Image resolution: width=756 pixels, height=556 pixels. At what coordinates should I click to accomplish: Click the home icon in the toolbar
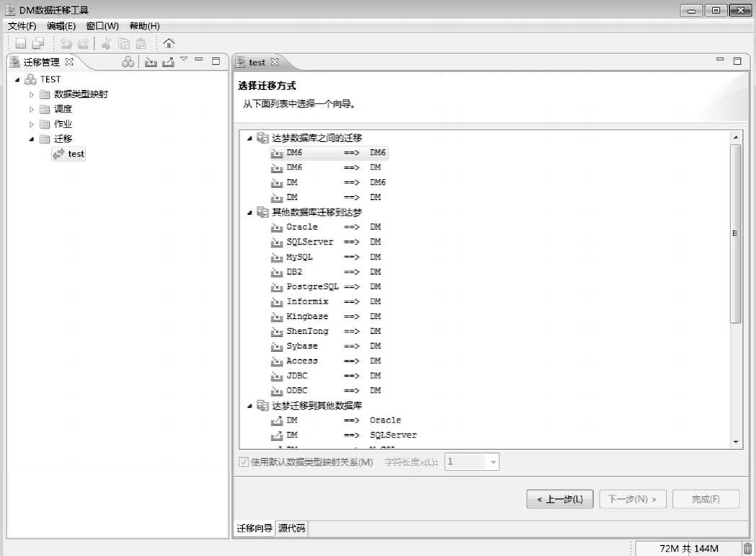pos(169,43)
